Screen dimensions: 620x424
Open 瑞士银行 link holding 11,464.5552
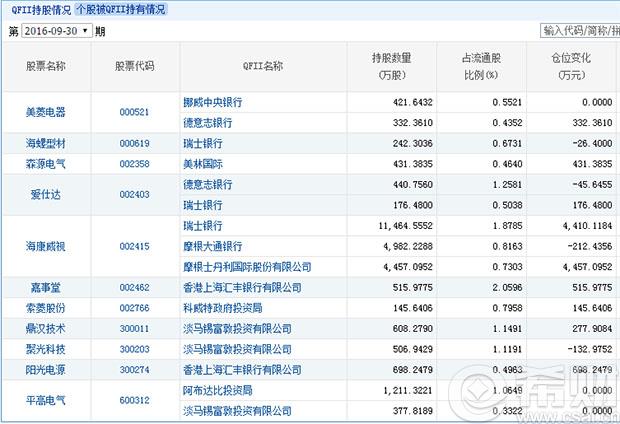pos(202,226)
